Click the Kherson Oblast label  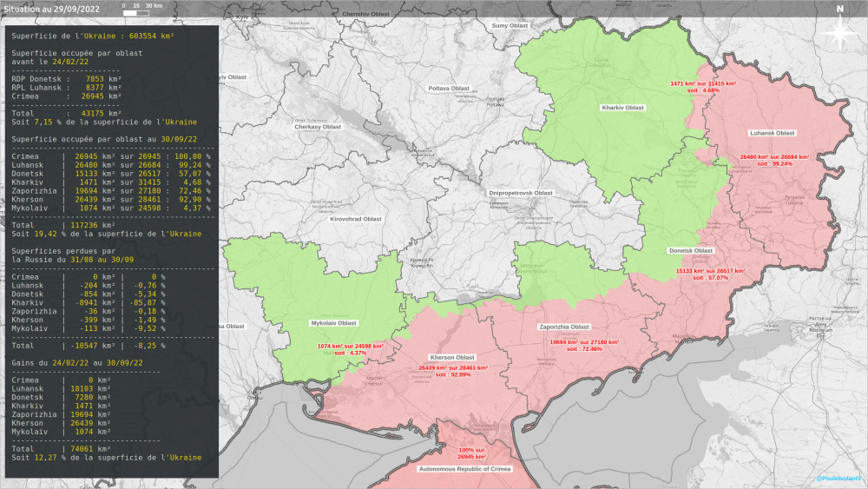coord(453,357)
